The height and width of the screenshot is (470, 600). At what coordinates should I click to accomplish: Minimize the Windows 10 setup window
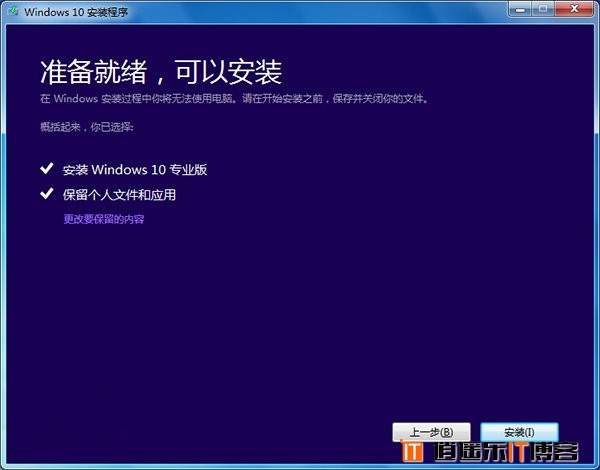click(x=520, y=9)
